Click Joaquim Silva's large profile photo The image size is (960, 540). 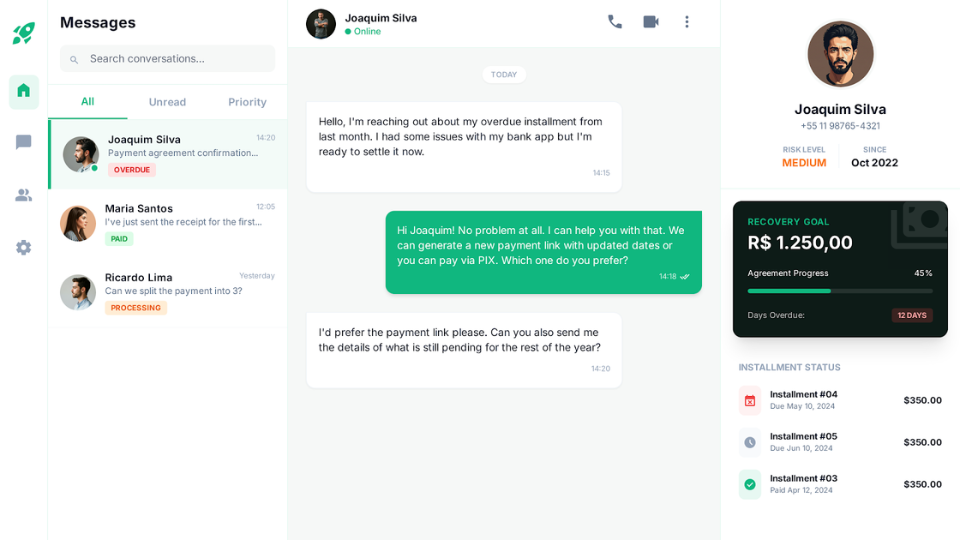pos(840,54)
